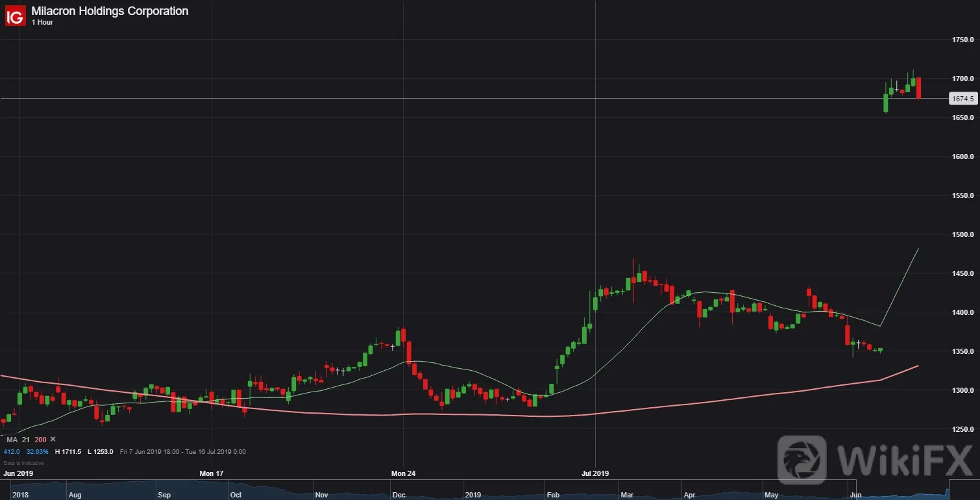Click the MA indicator label
980x500 pixels.
point(11,440)
